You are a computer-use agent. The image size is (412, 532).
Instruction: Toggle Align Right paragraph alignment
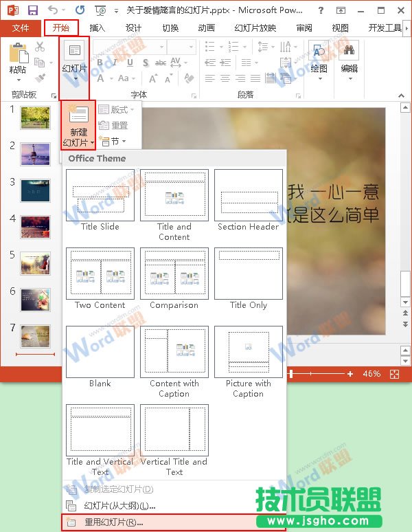[240, 79]
